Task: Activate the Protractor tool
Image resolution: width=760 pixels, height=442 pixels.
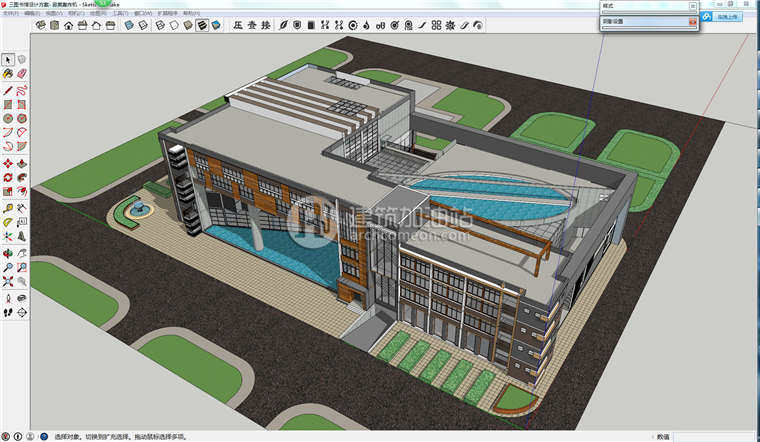Action: [8, 222]
